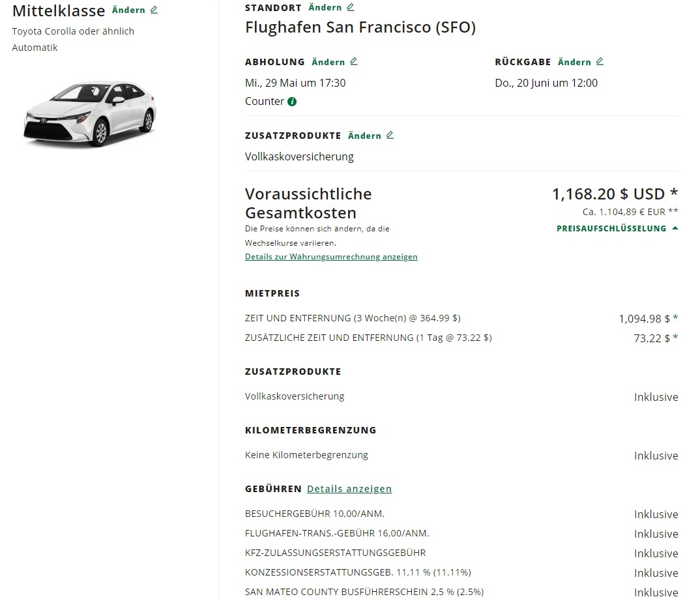This screenshot has height=599, width=700.
Task: Open Details zur Währungsumrechnung anzeigen link
Action: pos(331,257)
